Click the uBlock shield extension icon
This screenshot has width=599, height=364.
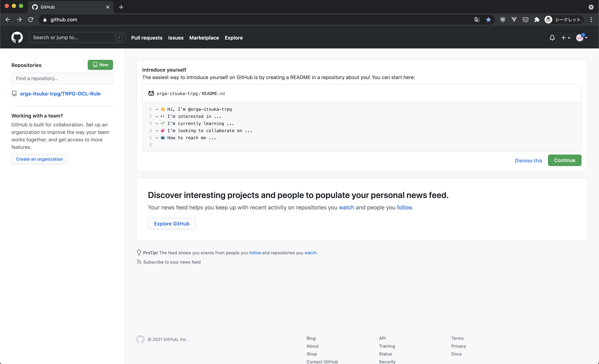click(x=503, y=20)
